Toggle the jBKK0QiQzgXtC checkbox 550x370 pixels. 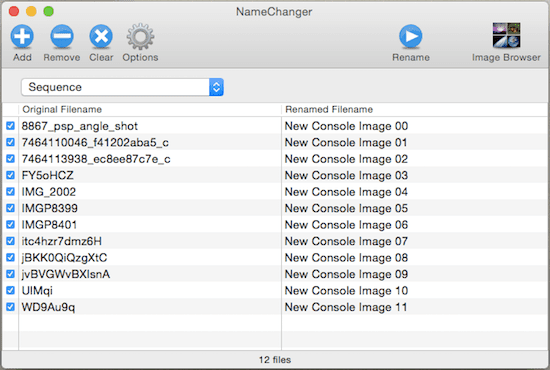11,257
